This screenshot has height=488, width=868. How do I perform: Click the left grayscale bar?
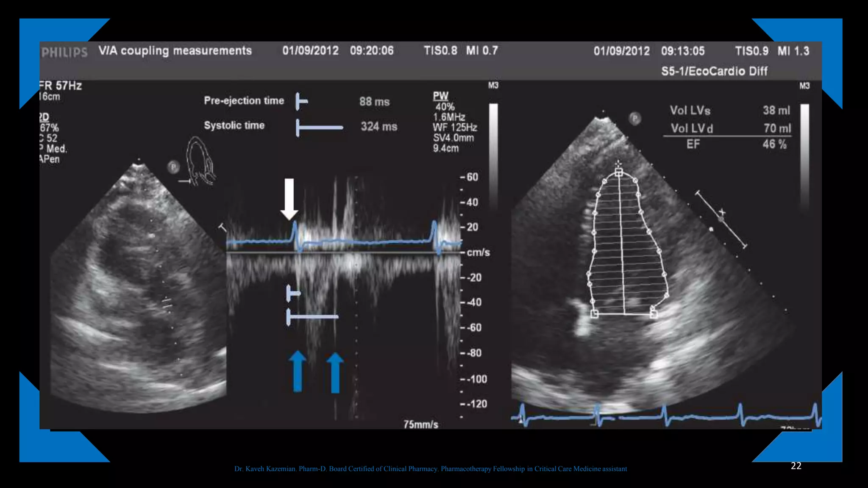493,156
